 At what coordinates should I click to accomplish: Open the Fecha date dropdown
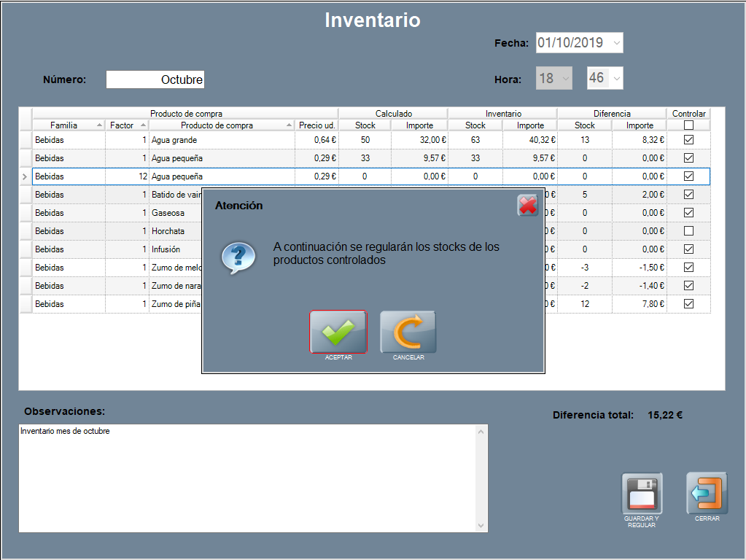[617, 43]
